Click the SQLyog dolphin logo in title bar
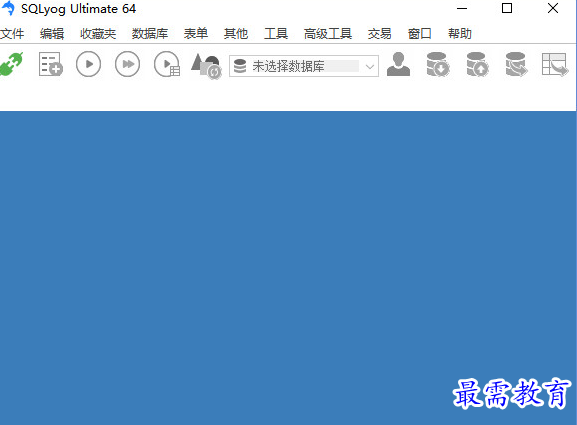The height and width of the screenshot is (425, 577). tap(8, 8)
